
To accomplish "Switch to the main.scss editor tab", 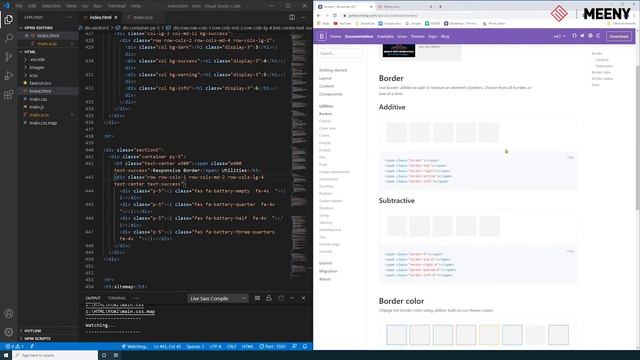I will (x=142, y=18).
